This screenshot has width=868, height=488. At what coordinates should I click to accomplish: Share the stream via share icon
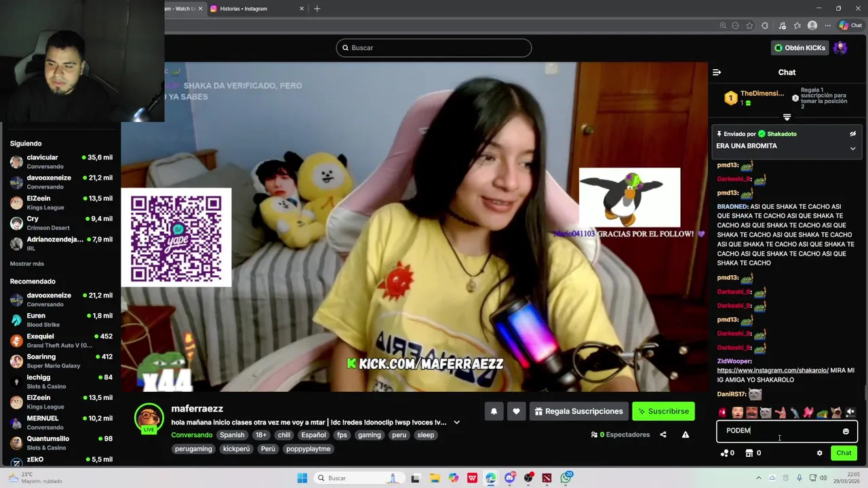coord(663,434)
